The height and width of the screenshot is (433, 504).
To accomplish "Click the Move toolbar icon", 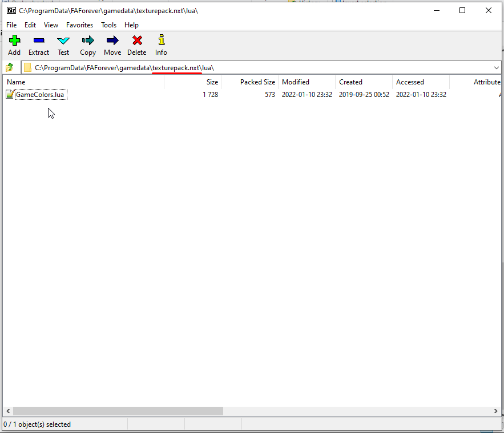I will (112, 41).
